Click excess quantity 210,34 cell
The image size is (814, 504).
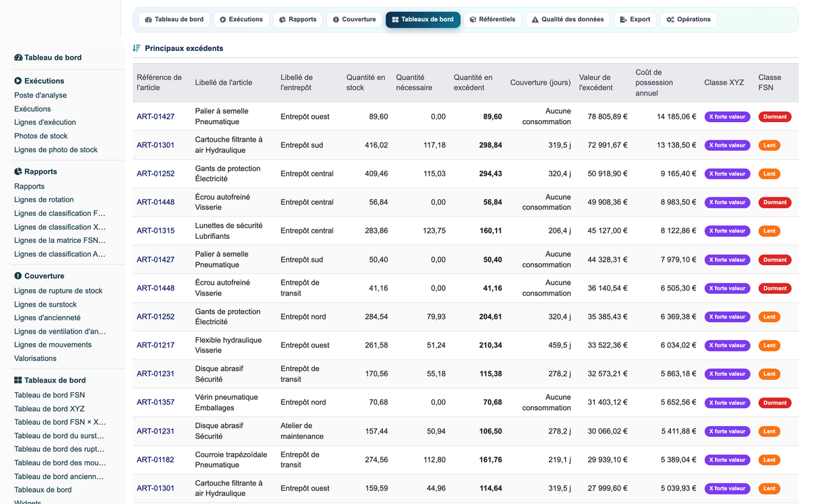point(490,345)
